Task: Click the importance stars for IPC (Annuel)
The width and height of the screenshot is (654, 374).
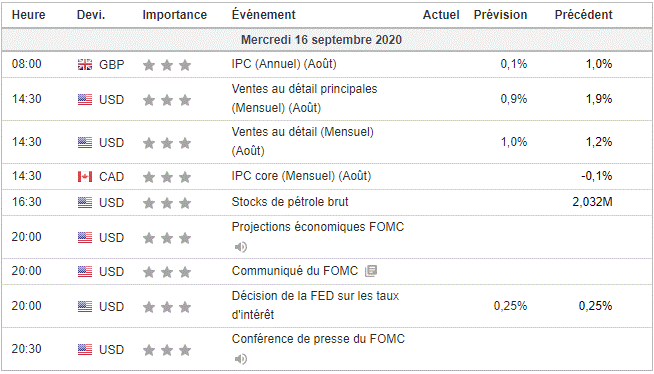Action: point(167,65)
